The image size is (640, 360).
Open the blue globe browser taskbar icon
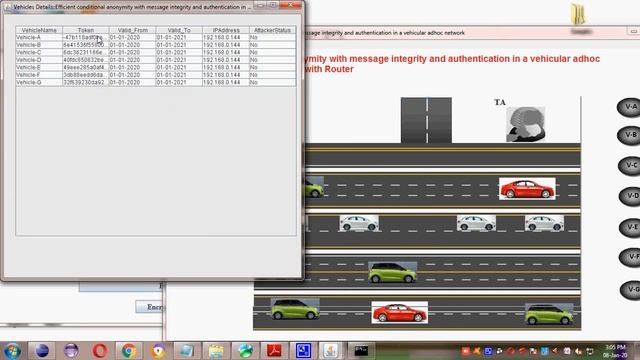click(42, 351)
